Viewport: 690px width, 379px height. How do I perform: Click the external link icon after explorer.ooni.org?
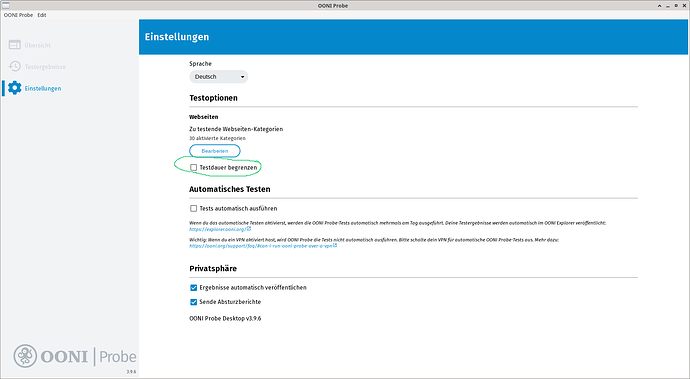[x=249, y=229]
